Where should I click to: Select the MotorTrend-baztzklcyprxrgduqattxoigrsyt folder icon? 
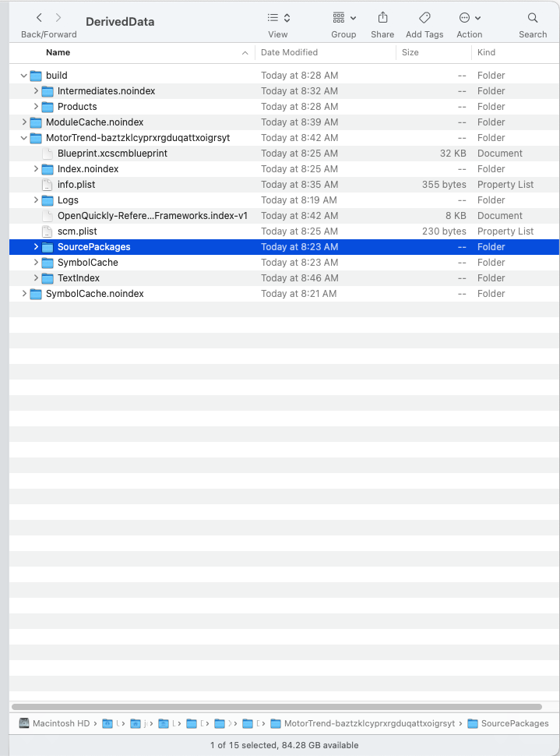36,138
